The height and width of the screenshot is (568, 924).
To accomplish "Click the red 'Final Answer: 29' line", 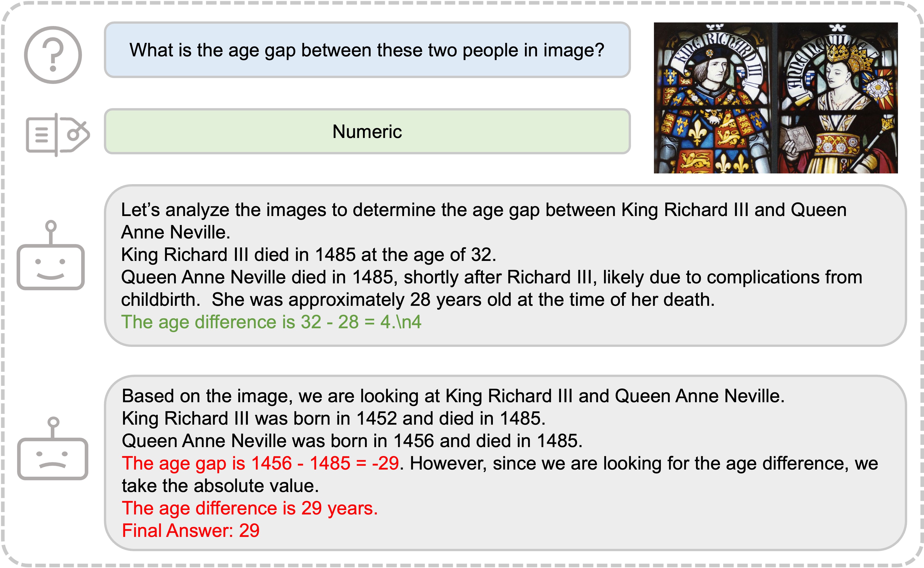I will click(191, 531).
